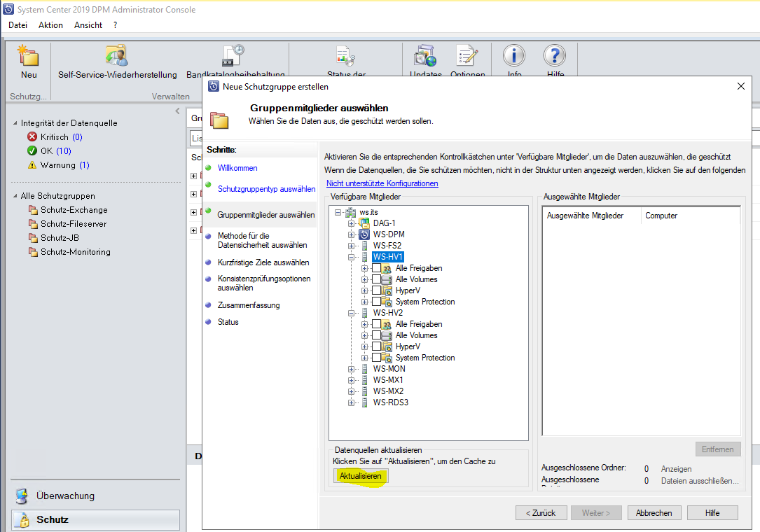Click the Zurück button
Viewport: 760px width, 532px height.
click(541, 512)
